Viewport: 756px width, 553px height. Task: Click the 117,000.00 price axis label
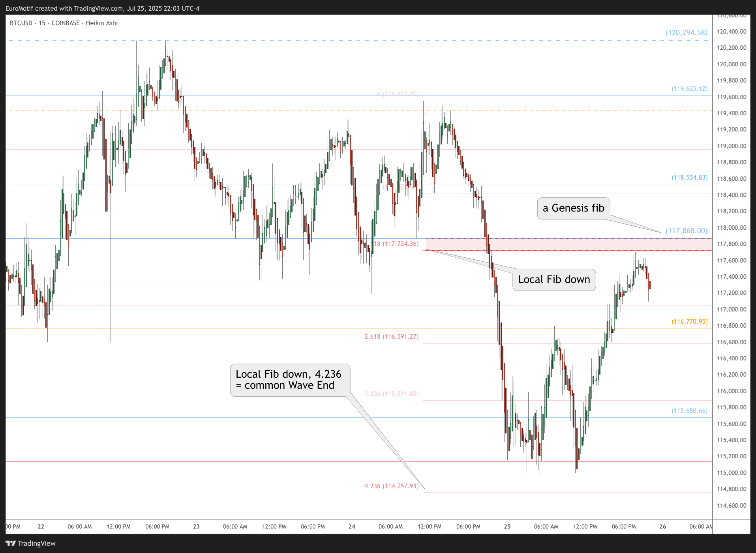pos(732,309)
